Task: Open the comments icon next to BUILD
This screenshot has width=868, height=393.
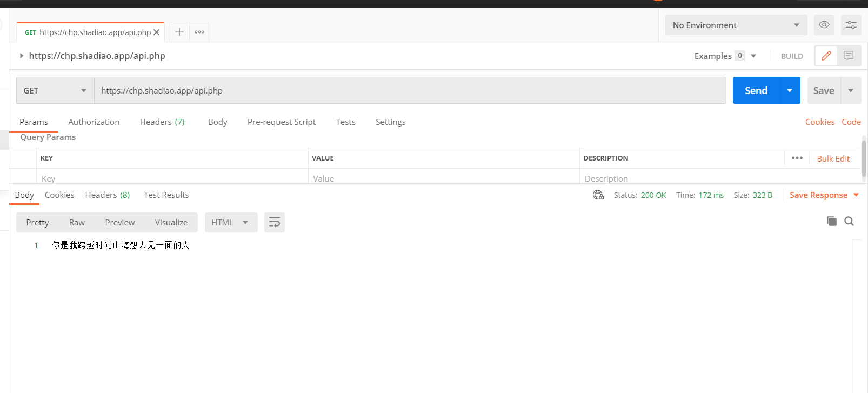Action: click(x=849, y=56)
